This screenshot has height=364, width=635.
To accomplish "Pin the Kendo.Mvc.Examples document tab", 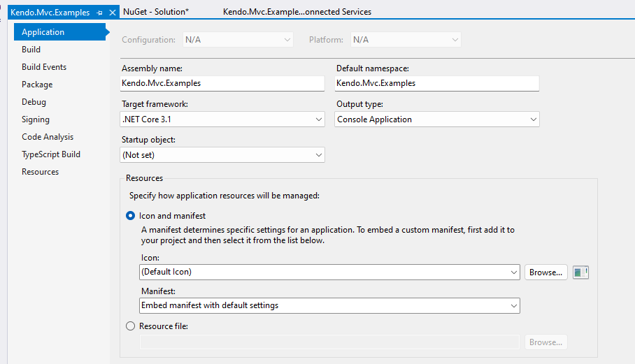I will 99,13.
